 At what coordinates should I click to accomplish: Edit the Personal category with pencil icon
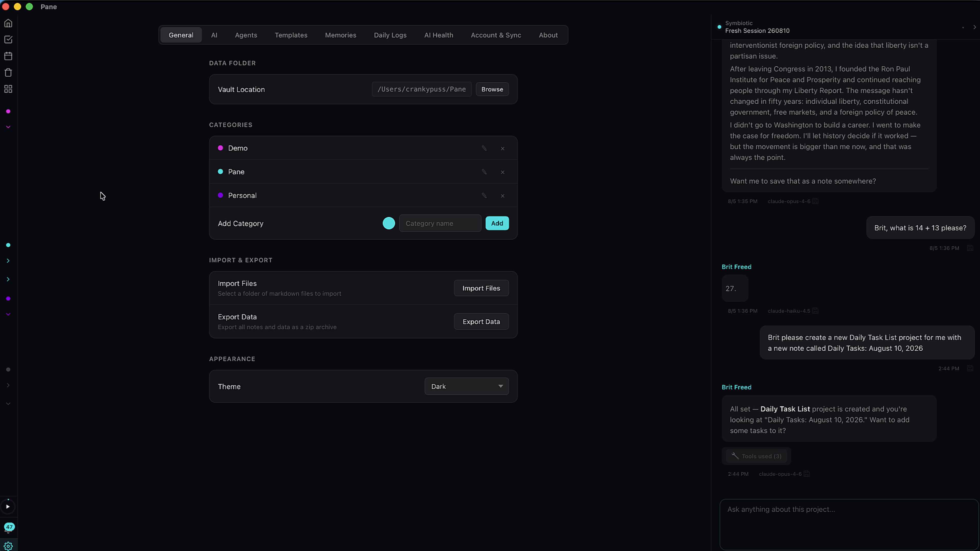[484, 195]
